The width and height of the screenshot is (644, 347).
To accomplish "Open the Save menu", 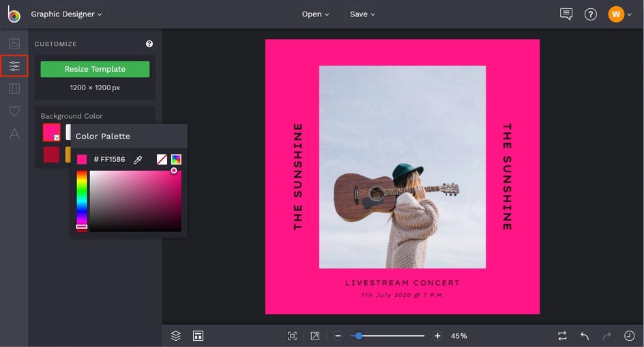I will click(x=362, y=14).
